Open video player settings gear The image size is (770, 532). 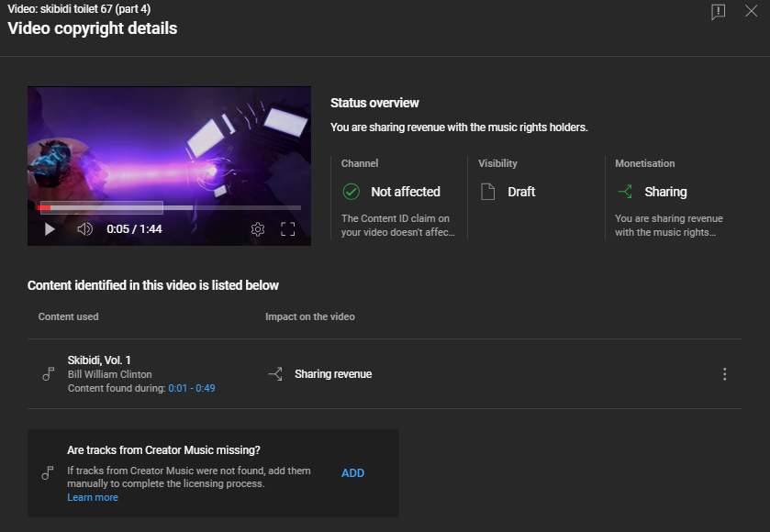(x=258, y=228)
